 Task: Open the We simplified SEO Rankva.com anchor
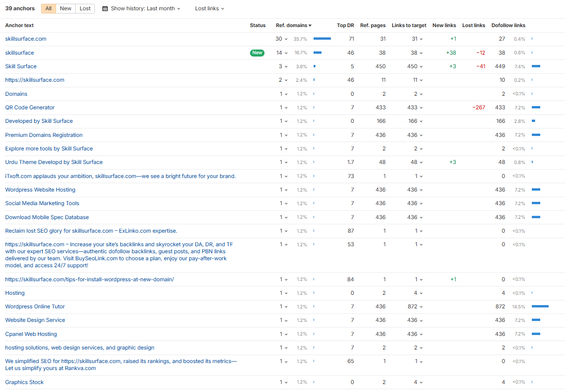coord(121,365)
